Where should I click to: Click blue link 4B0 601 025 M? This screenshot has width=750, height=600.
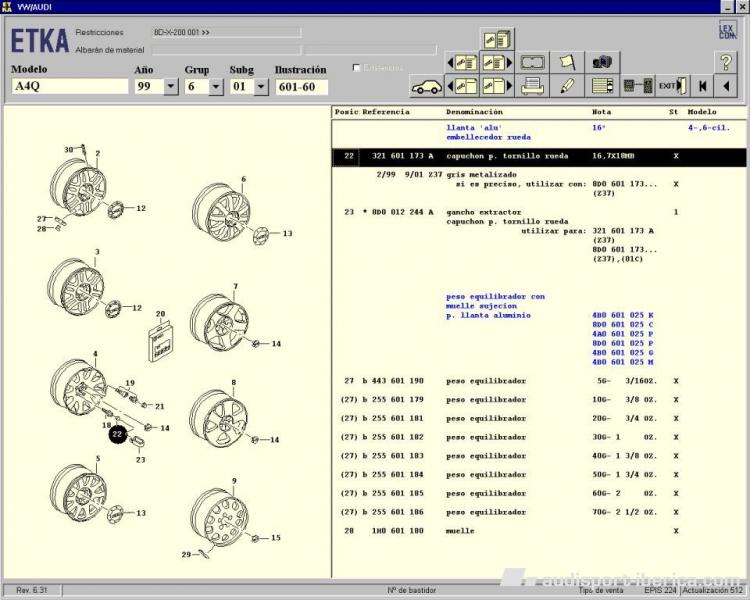point(623,362)
